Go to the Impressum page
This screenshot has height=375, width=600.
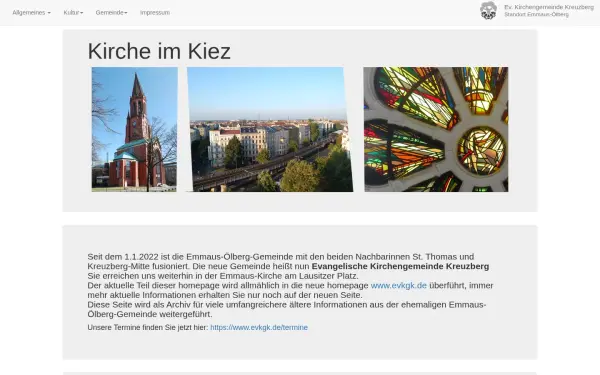click(x=155, y=13)
